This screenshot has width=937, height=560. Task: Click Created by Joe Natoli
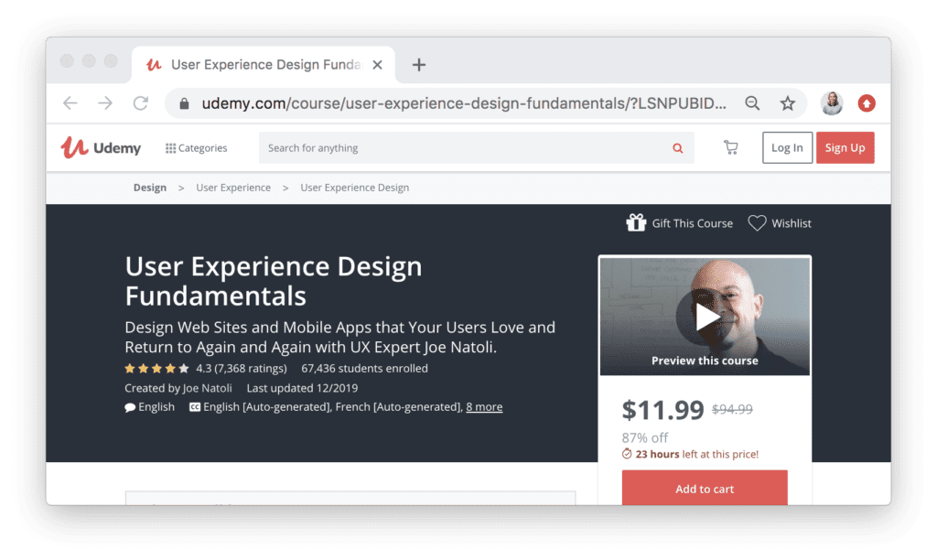pyautogui.click(x=178, y=389)
